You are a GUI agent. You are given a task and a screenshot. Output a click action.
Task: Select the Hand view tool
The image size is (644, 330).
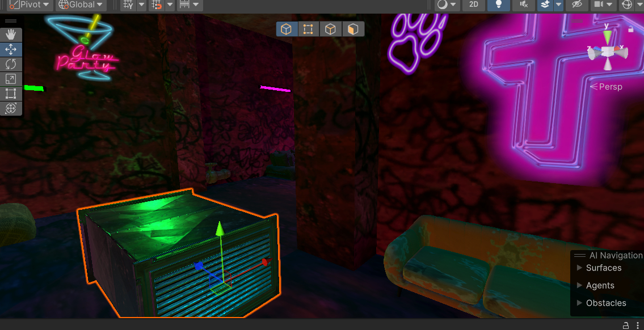pyautogui.click(x=11, y=35)
